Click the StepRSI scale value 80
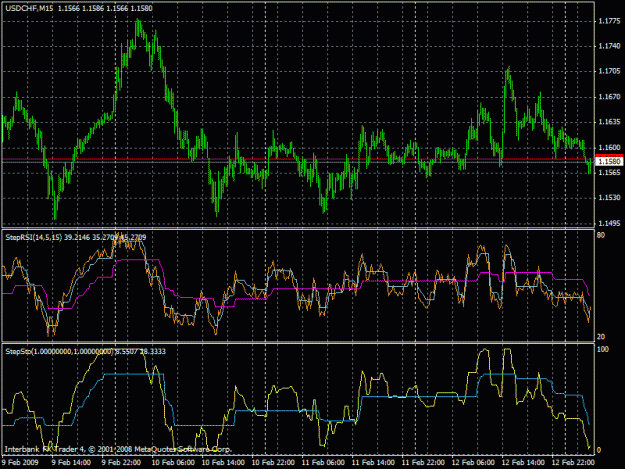 601,235
